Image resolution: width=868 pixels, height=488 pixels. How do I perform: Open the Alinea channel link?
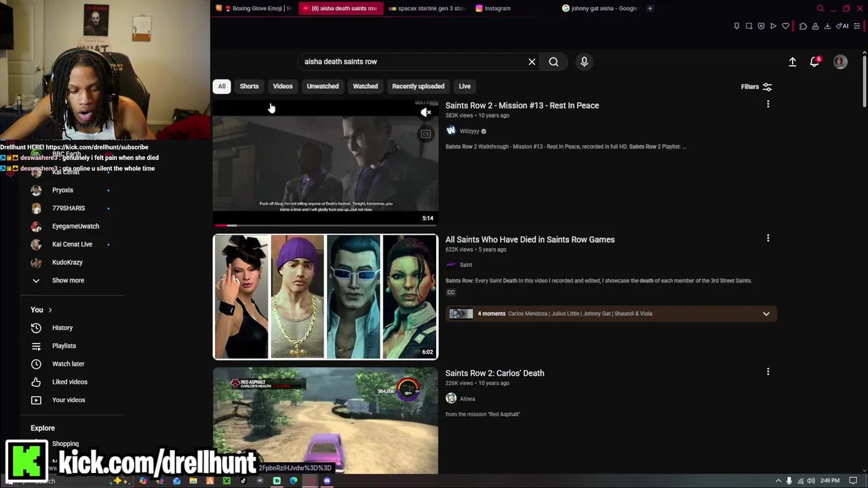point(467,399)
